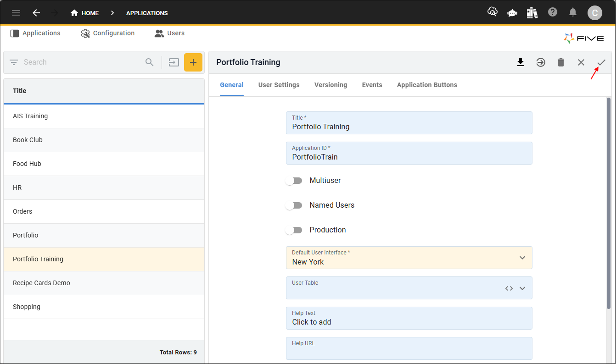Click the import application icon
The height and width of the screenshot is (364, 616).
tap(174, 62)
